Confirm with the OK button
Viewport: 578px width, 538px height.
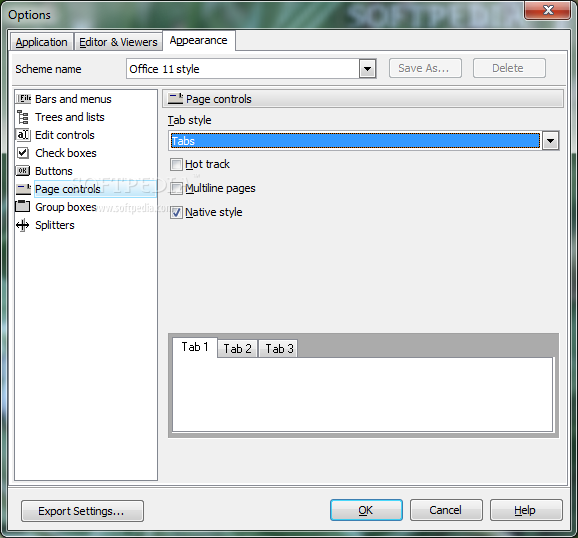coord(366,510)
